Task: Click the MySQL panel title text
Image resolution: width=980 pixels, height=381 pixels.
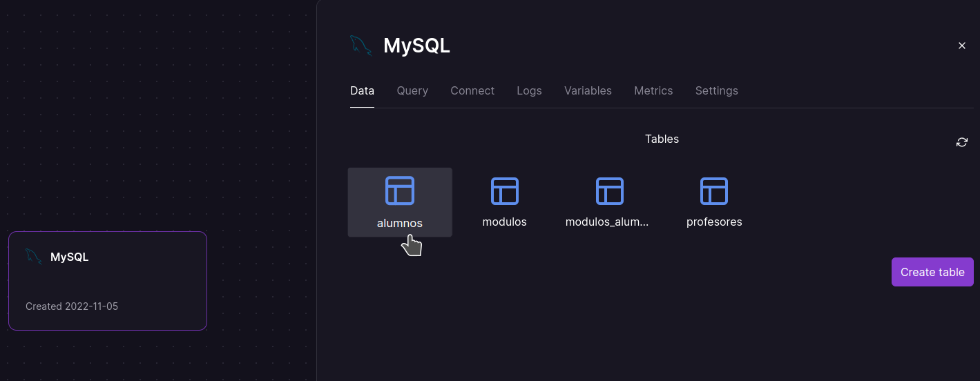Action: 416,46
